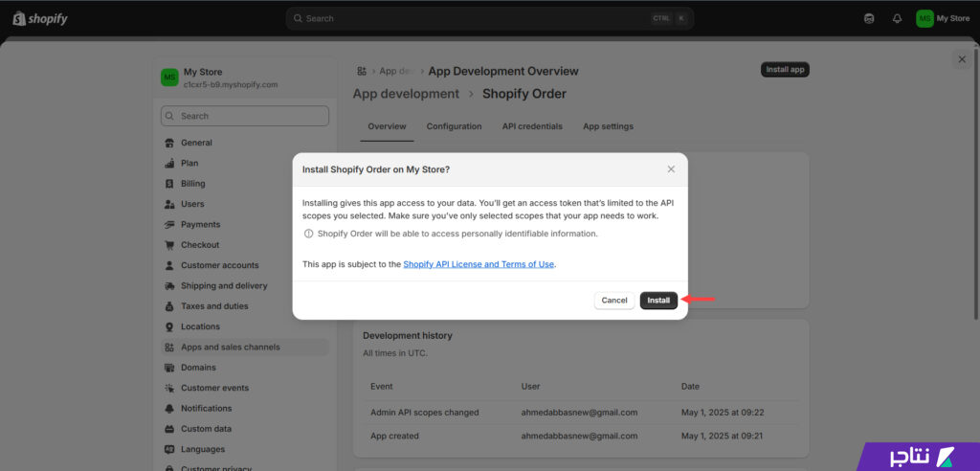Switch to the API credentials tab
Screen dimensions: 980x471
[532, 126]
